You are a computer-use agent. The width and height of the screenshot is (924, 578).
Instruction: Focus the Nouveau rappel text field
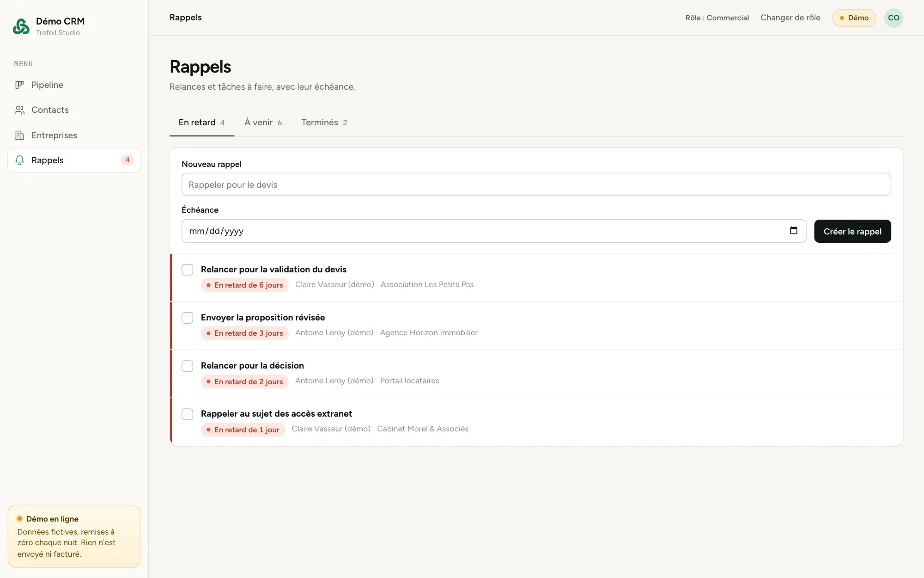[x=536, y=184]
